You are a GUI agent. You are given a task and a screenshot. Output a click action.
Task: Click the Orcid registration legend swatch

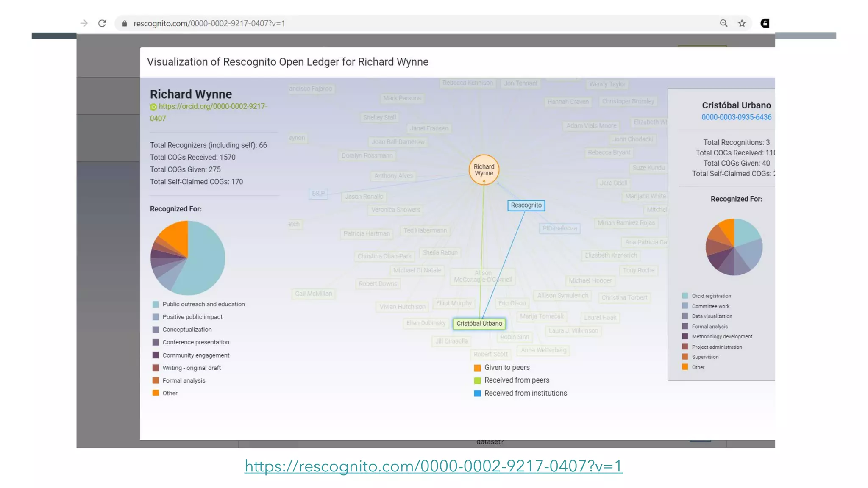pos(685,296)
